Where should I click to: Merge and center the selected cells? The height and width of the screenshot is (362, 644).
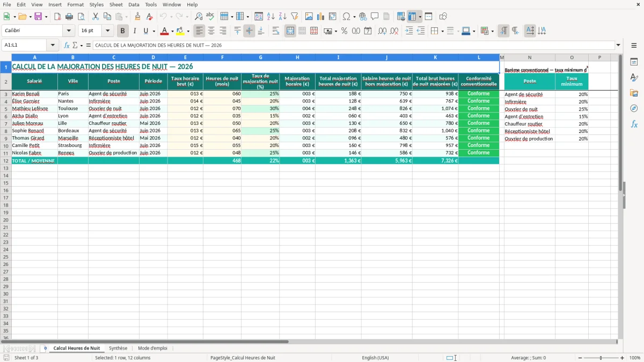[290, 31]
